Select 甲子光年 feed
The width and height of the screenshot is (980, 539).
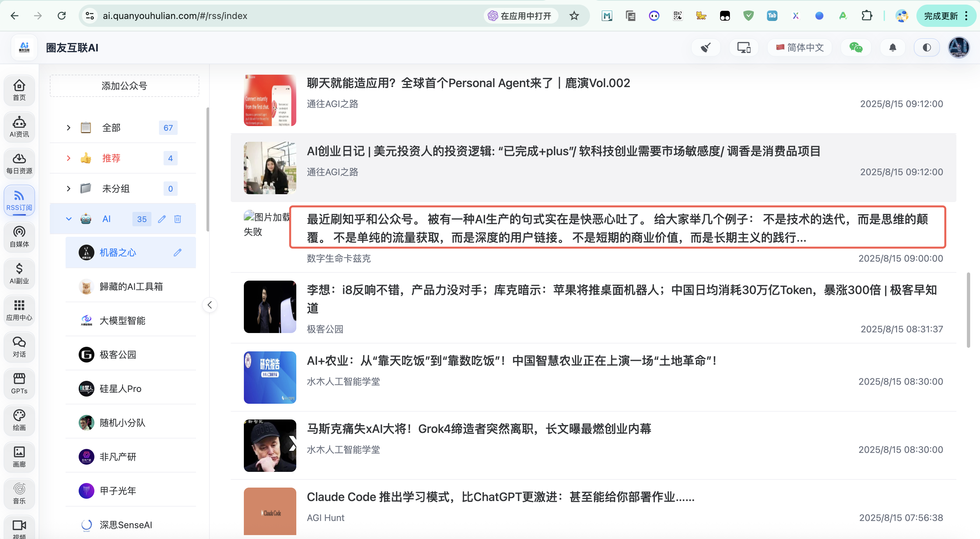[130, 491]
